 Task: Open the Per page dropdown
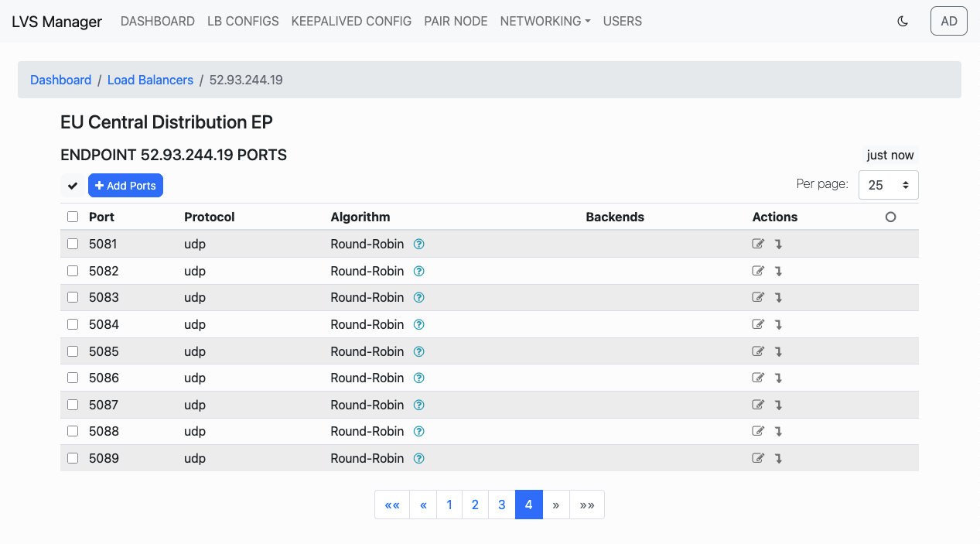click(888, 185)
